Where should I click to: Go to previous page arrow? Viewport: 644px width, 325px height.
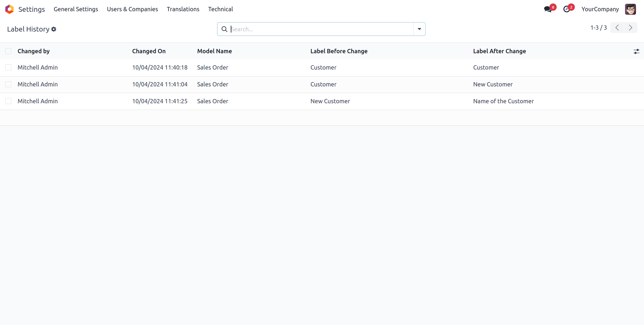tap(617, 28)
